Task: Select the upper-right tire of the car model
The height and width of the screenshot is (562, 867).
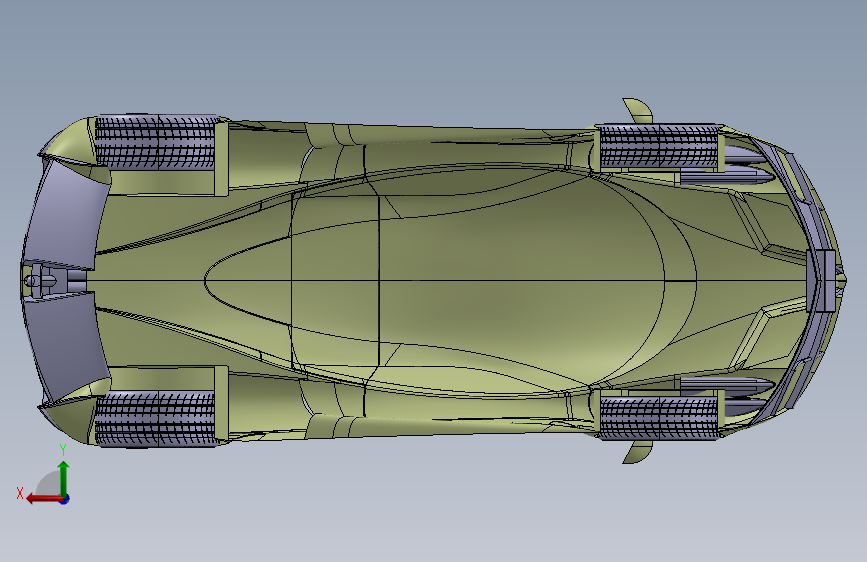Action: (x=659, y=147)
